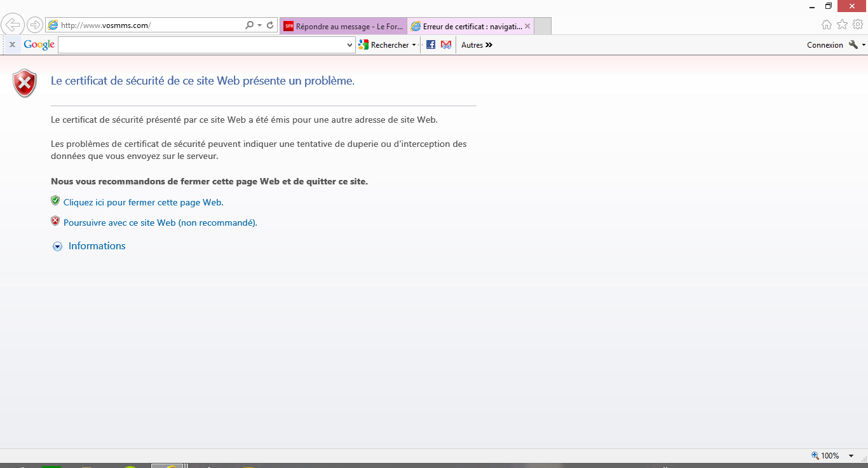The image size is (868, 468).
Task: Click the search magnifier in the address bar
Action: coord(250,24)
